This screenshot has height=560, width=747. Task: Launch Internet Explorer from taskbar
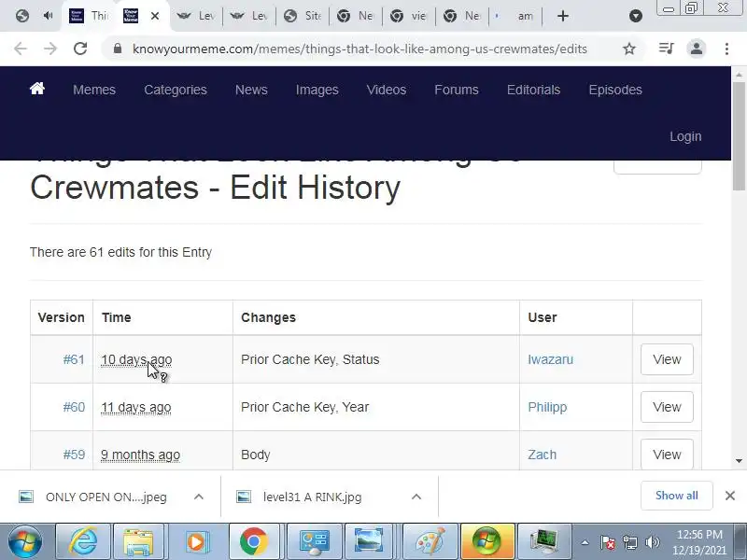[83, 541]
